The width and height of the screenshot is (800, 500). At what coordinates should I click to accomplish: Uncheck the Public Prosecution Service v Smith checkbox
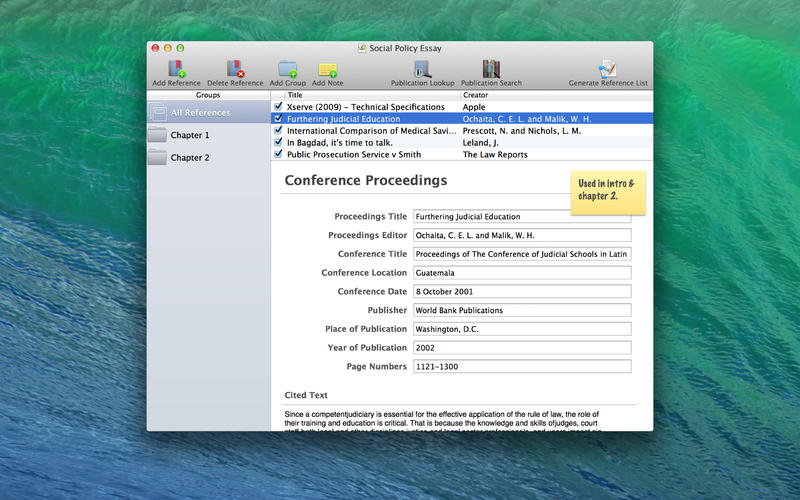(278, 155)
